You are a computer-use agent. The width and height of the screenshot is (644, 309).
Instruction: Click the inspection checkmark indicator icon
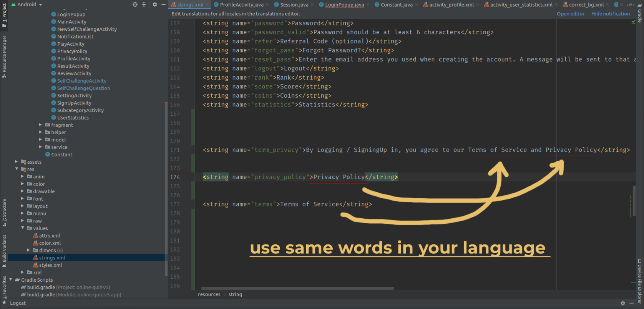633,22
